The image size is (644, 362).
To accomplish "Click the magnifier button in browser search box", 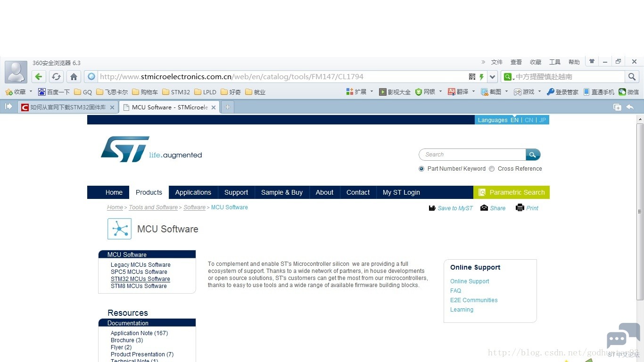I will click(632, 77).
